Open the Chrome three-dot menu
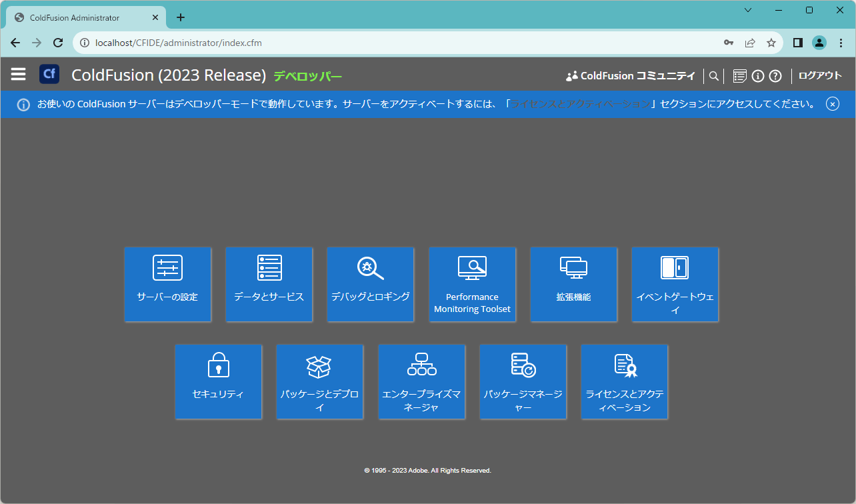Screen dimensions: 856x504 click(841, 43)
